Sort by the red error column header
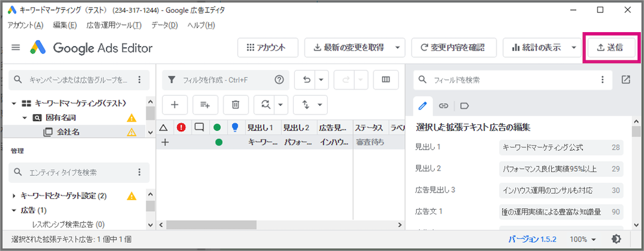This screenshot has height=251, width=644. coord(181,127)
